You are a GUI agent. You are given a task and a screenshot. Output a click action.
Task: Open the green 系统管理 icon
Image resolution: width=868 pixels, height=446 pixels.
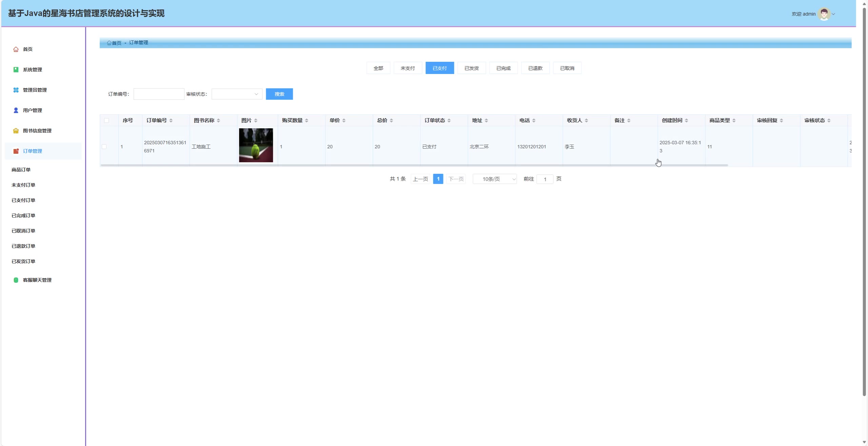pyautogui.click(x=16, y=70)
